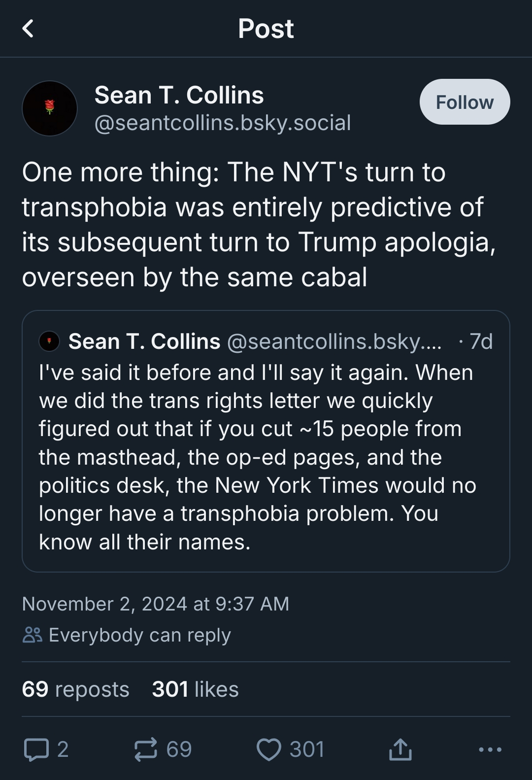Share the post via share icon
The width and height of the screenshot is (532, 780).
[400, 749]
